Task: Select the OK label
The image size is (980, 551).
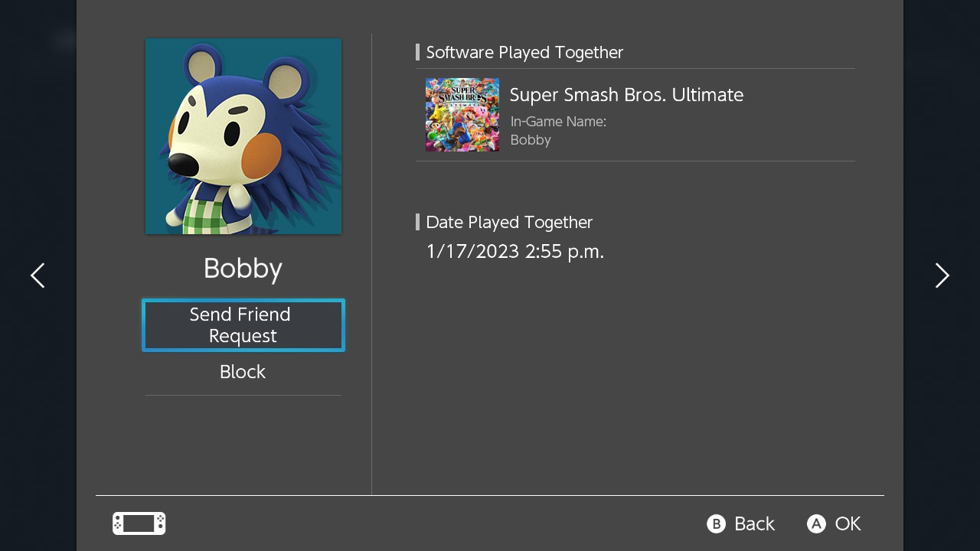Action: [x=848, y=523]
